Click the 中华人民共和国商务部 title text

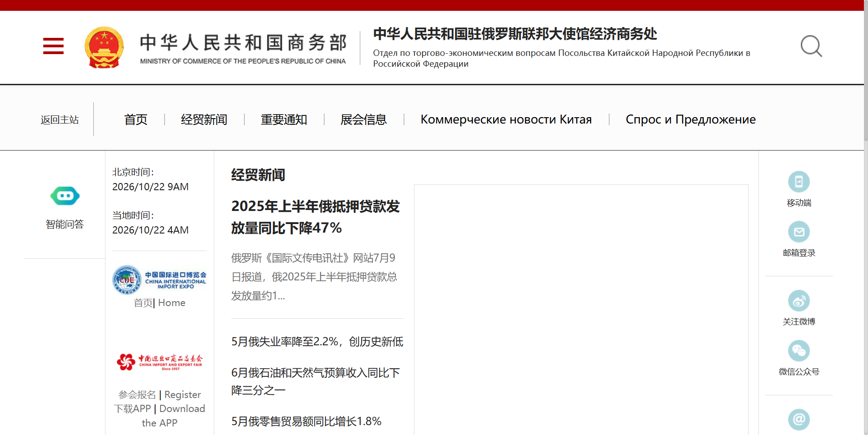(x=243, y=42)
